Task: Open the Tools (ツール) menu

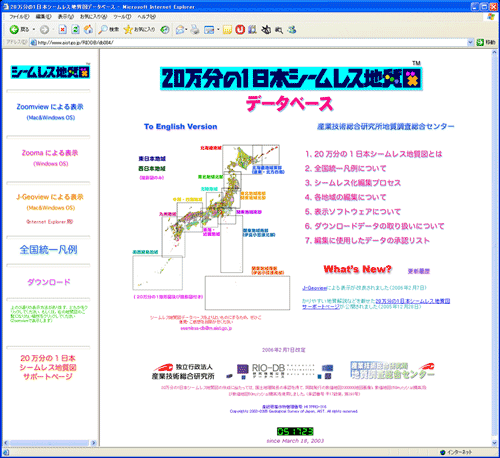Action: click(x=122, y=16)
